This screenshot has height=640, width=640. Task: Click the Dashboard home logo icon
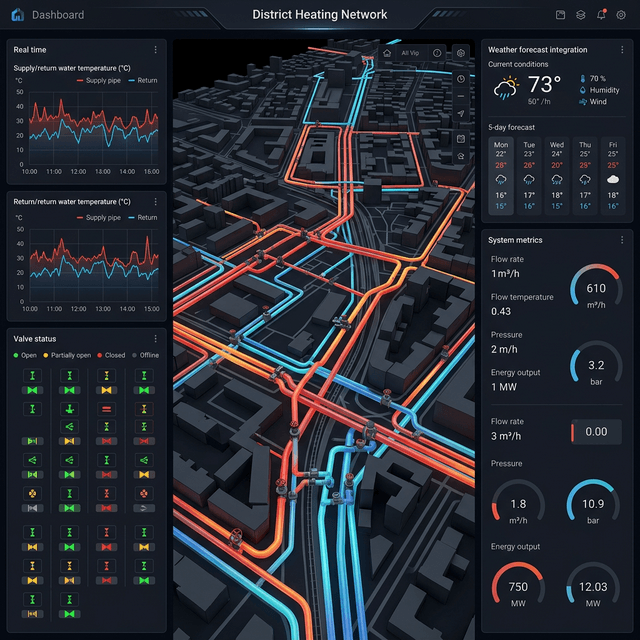click(18, 15)
